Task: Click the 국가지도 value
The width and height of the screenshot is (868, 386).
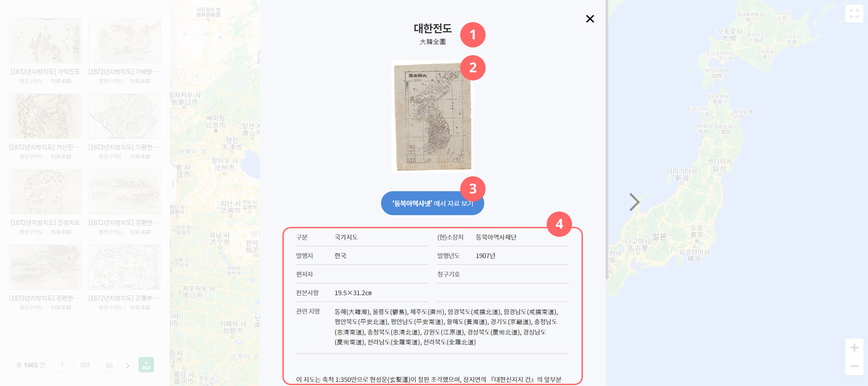Action: click(x=346, y=237)
